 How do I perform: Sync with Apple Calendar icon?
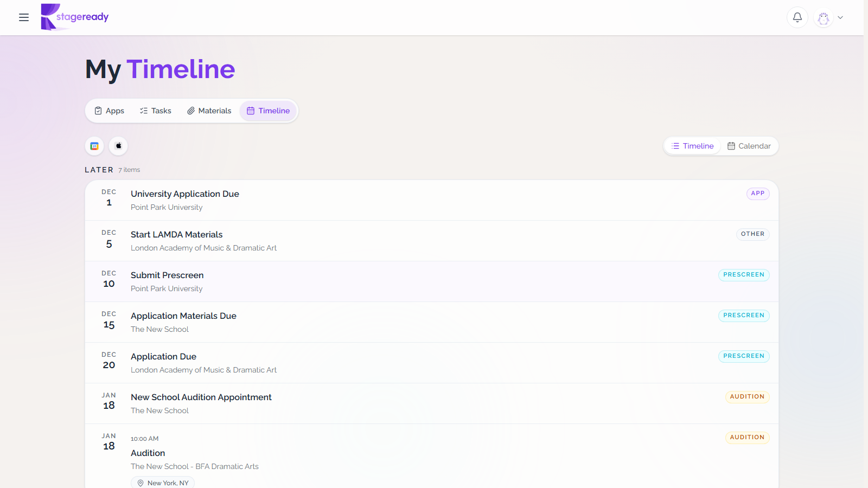click(118, 146)
